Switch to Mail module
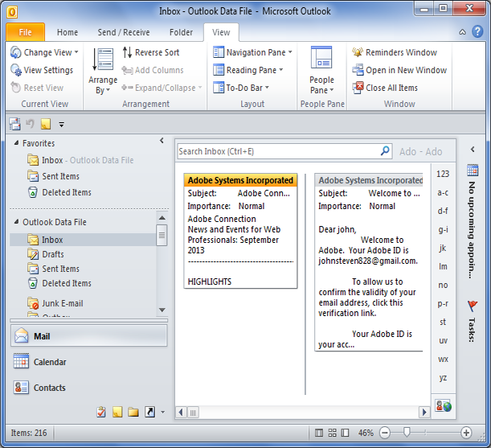This screenshot has width=491, height=448. (x=89, y=336)
